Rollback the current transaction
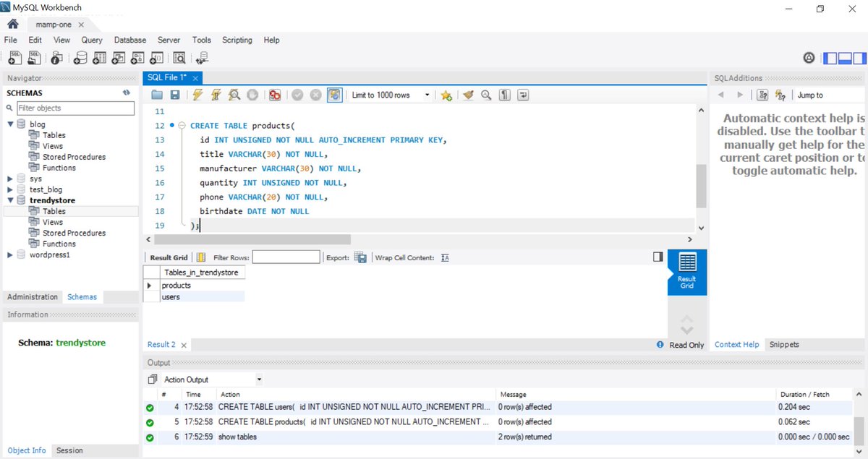 click(315, 95)
